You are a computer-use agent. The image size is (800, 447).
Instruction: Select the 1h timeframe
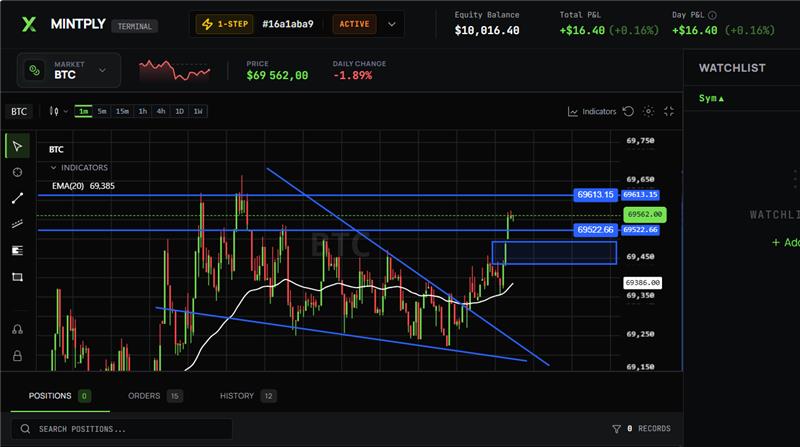click(143, 111)
